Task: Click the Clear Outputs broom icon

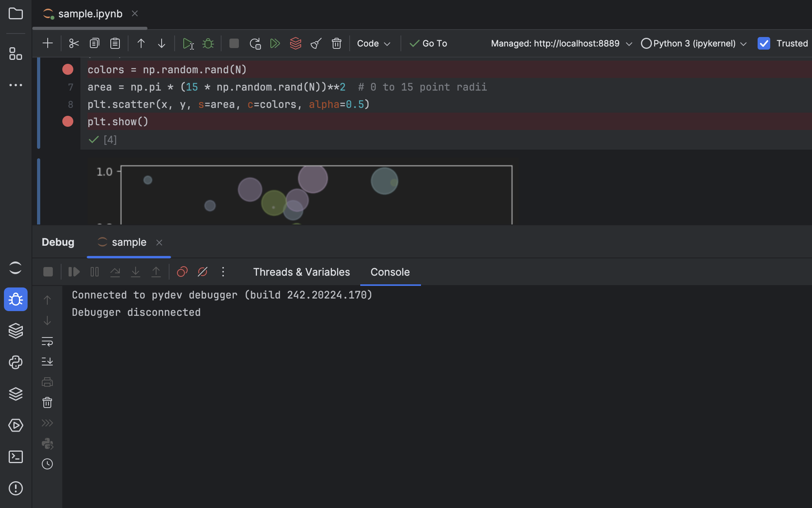Action: point(316,43)
